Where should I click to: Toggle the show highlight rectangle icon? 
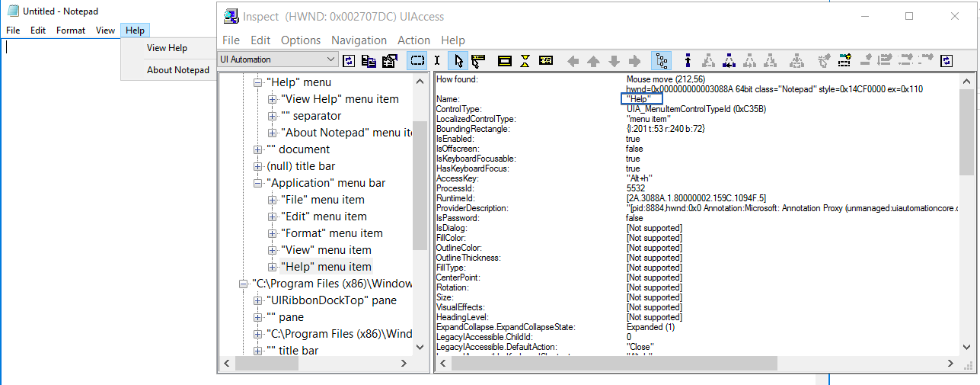(417, 59)
